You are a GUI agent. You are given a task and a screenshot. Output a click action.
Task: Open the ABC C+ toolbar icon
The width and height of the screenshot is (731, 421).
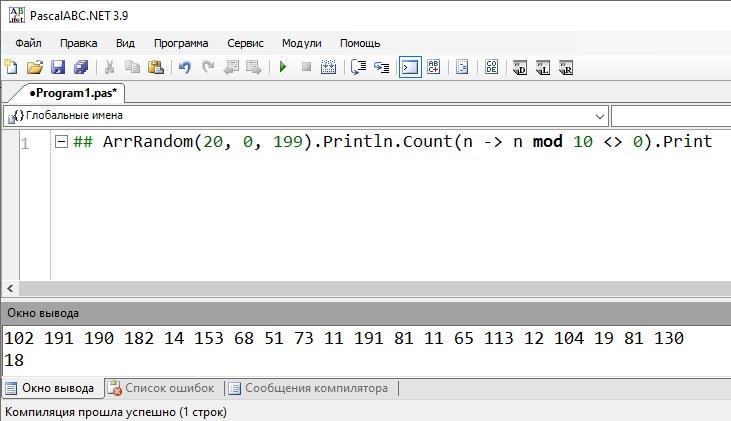coord(434,67)
